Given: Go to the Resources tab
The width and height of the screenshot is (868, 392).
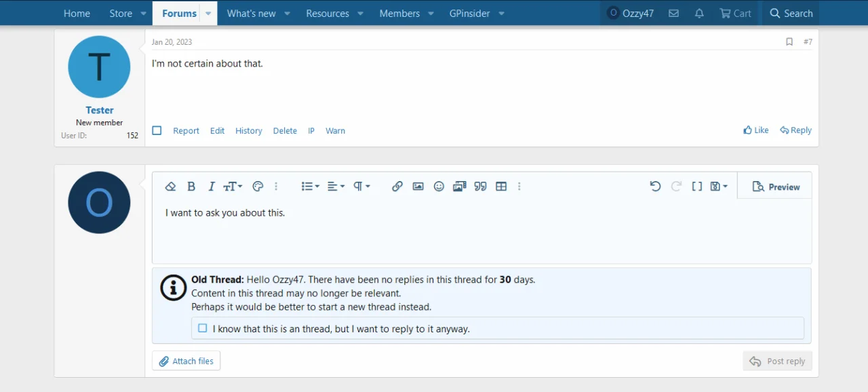Looking at the screenshot, I should tap(328, 14).
